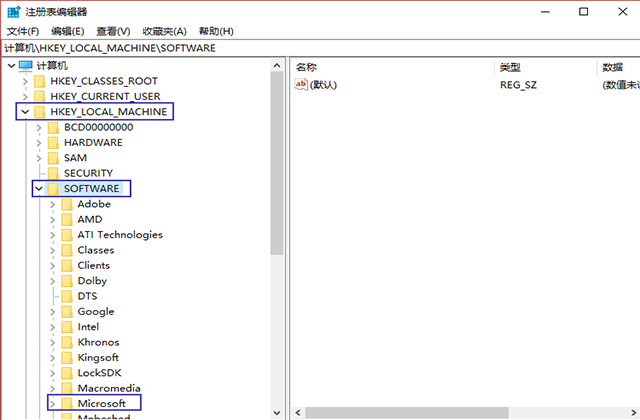This screenshot has height=420, width=640.
Task: Minimize the Registry Editor window
Action: [545, 11]
